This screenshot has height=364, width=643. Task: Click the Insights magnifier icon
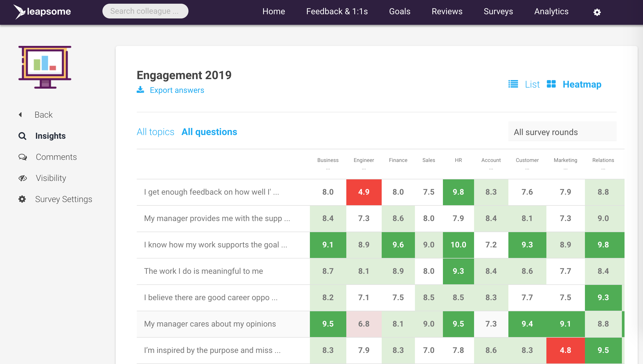pos(22,136)
